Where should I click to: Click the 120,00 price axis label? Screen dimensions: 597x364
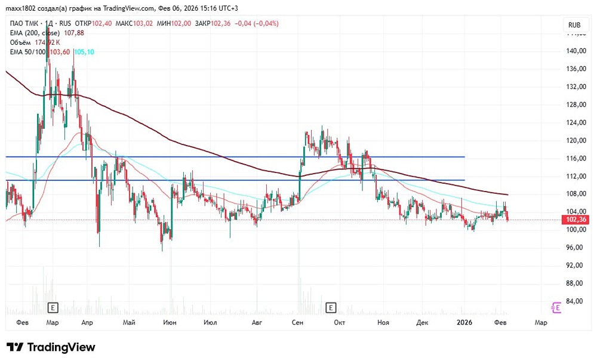(x=576, y=140)
